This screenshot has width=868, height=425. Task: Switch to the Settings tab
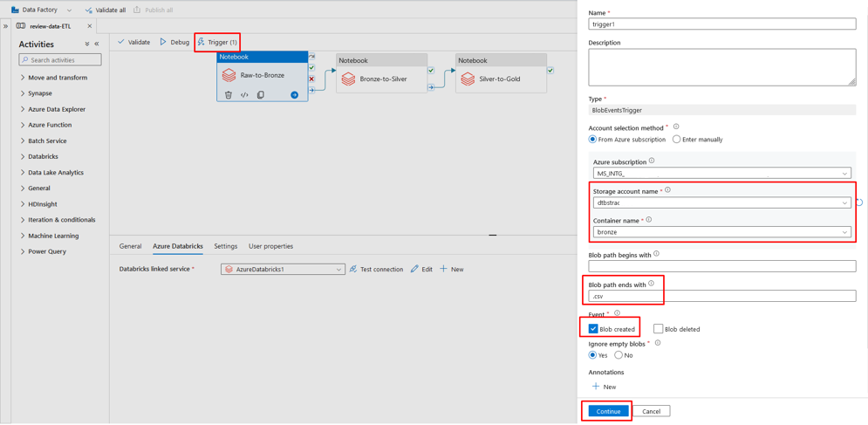(226, 246)
